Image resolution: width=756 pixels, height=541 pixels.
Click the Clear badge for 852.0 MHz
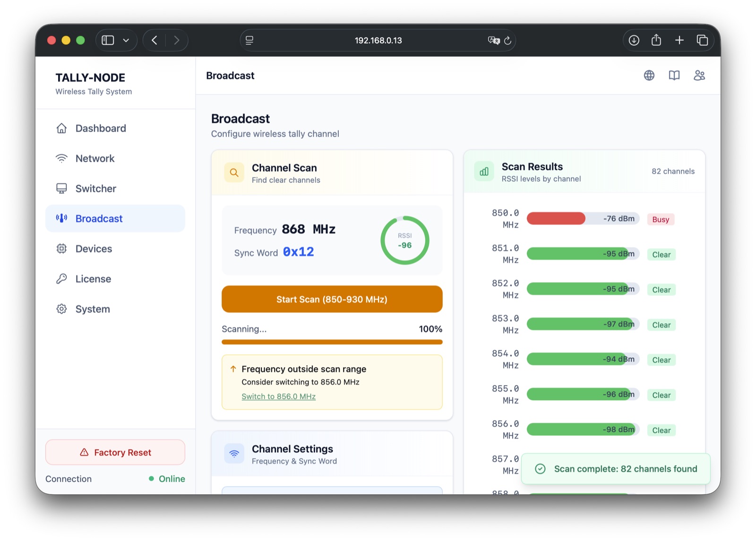click(x=661, y=290)
